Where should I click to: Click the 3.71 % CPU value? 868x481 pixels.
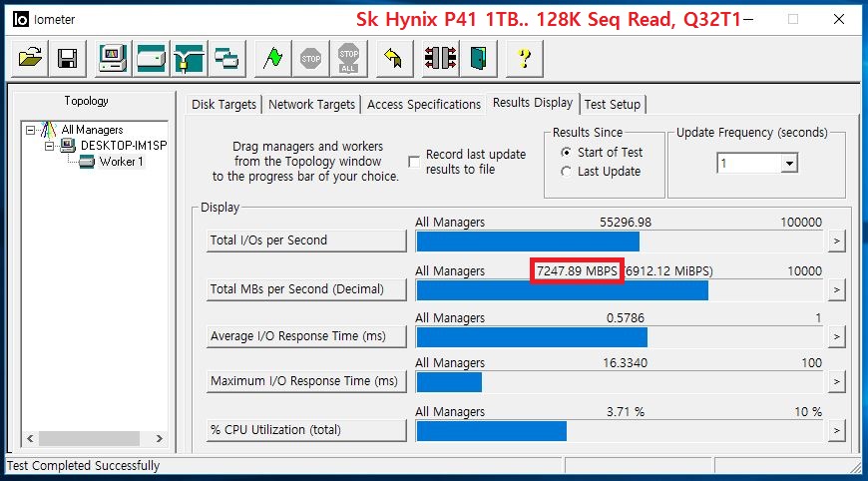pyautogui.click(x=626, y=412)
